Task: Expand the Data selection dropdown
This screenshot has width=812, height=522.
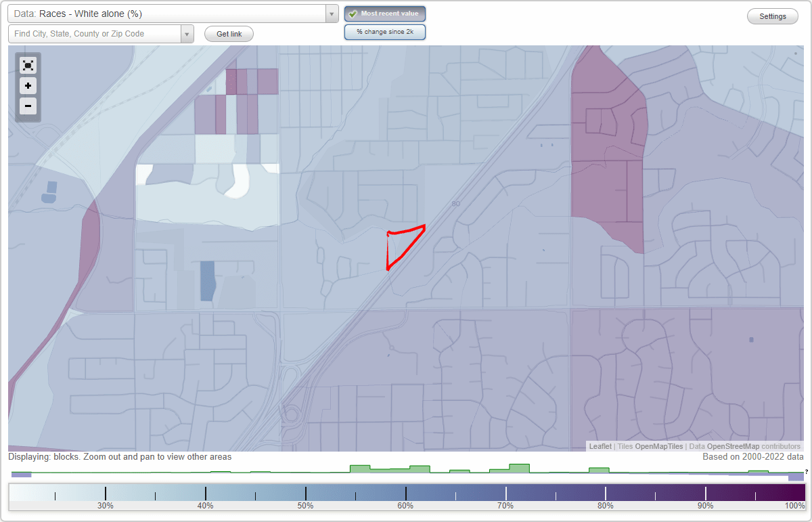Action: [x=331, y=14]
